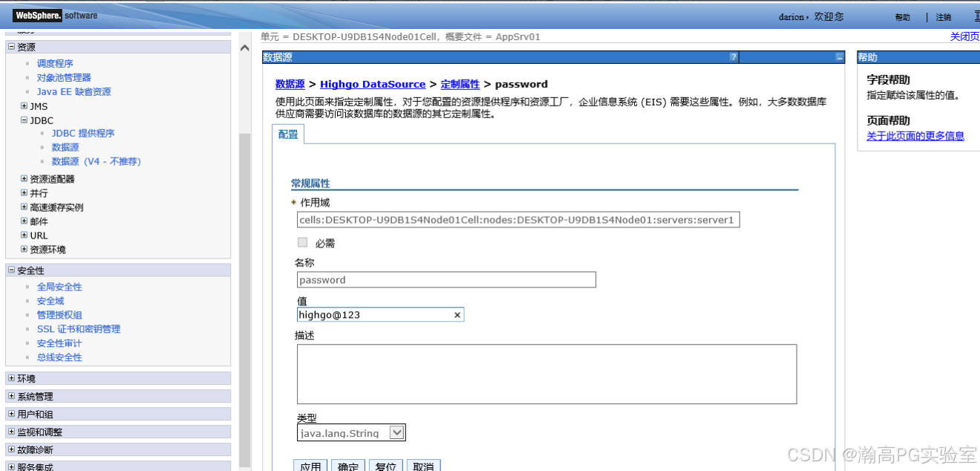Click the 名称 field containing password

[446, 280]
